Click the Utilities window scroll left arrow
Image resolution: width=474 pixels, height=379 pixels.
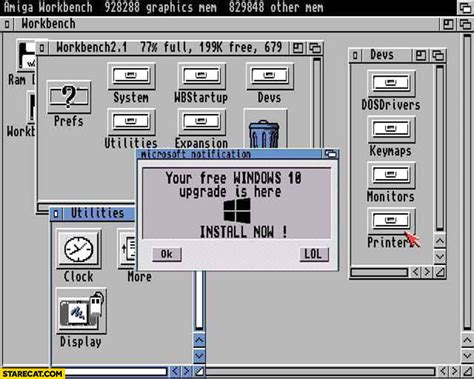pos(175,371)
